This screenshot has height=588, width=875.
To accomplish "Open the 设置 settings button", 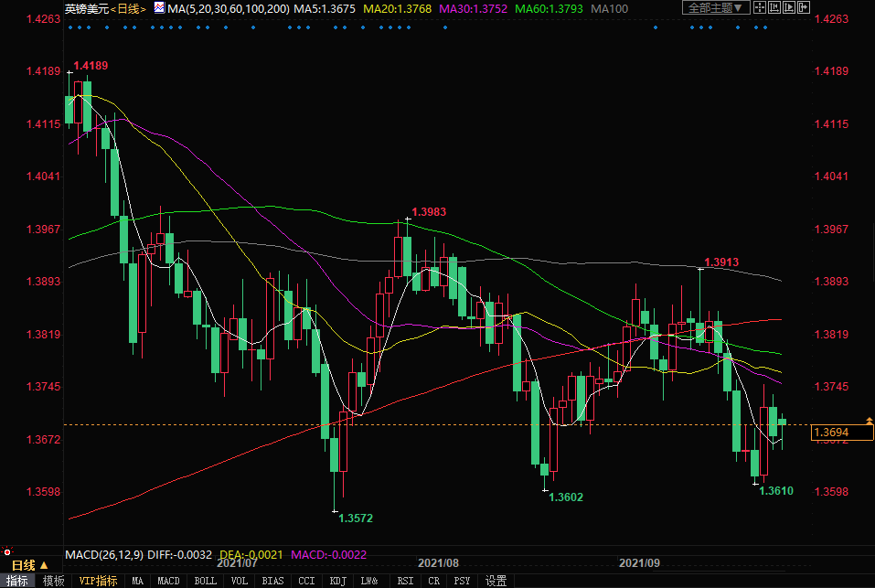I will 496,581.
